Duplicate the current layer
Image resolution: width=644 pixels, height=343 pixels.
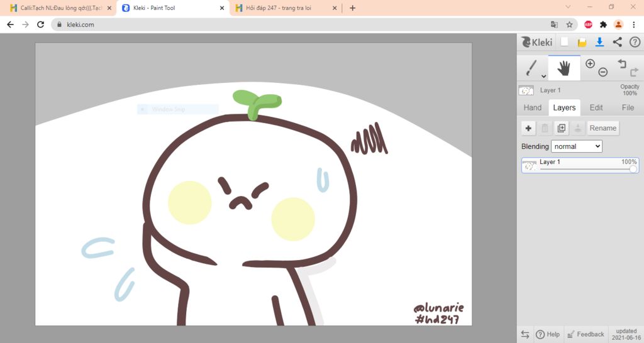click(561, 128)
